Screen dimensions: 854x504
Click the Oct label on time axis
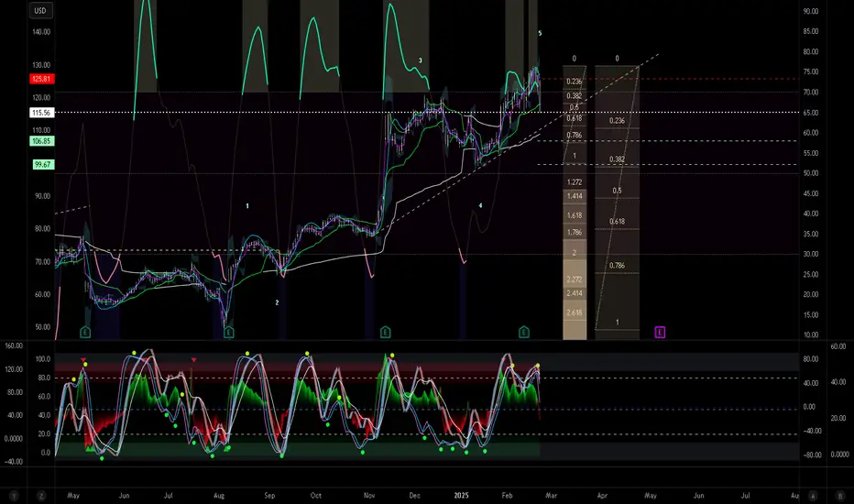316,495
